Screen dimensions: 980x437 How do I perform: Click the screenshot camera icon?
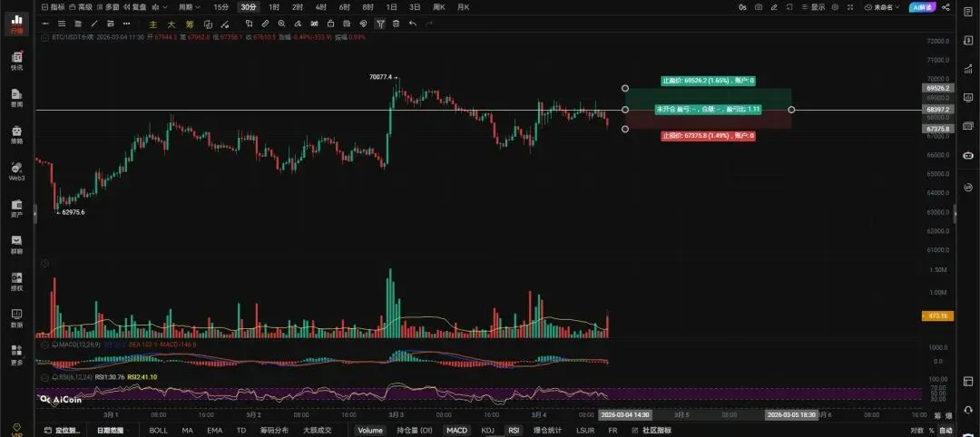click(x=758, y=7)
